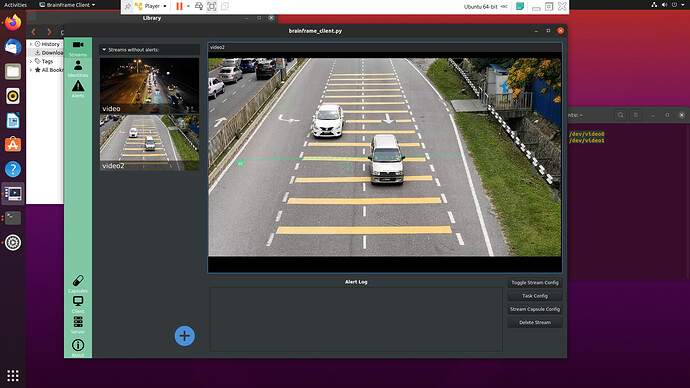690x388 pixels.
Task: Click the VMware Unity mode icon
Action: click(225, 6)
